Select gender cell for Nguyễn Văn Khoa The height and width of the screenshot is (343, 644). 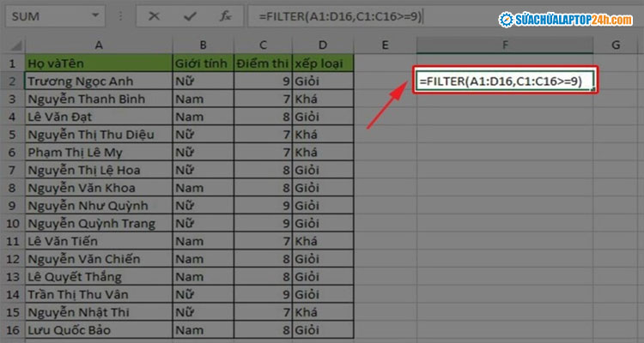pos(204,188)
